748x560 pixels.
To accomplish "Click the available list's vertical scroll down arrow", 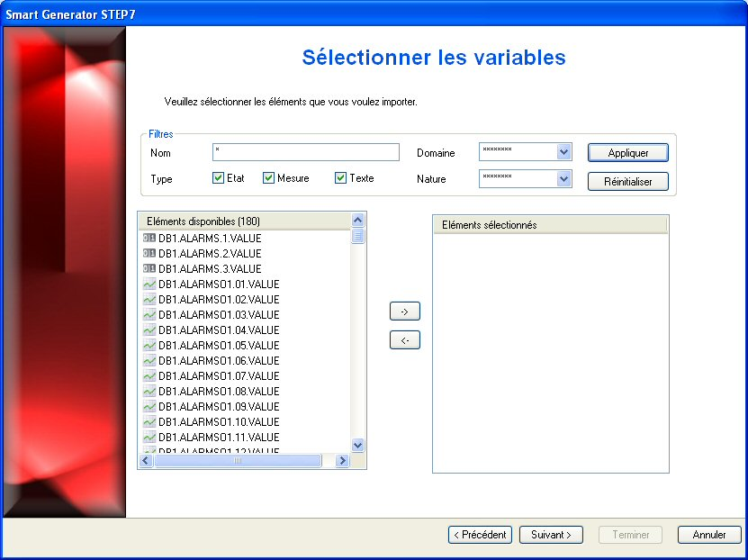I will tap(357, 445).
